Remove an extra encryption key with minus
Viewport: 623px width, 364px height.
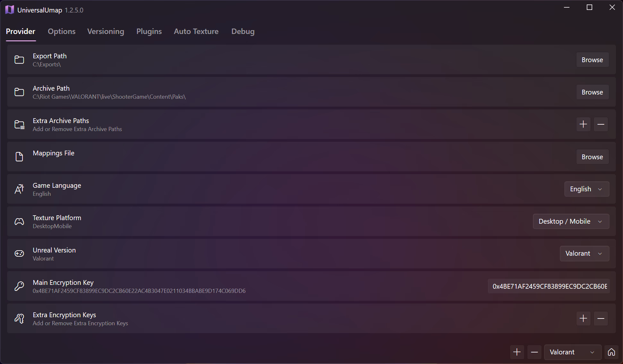coord(601,318)
